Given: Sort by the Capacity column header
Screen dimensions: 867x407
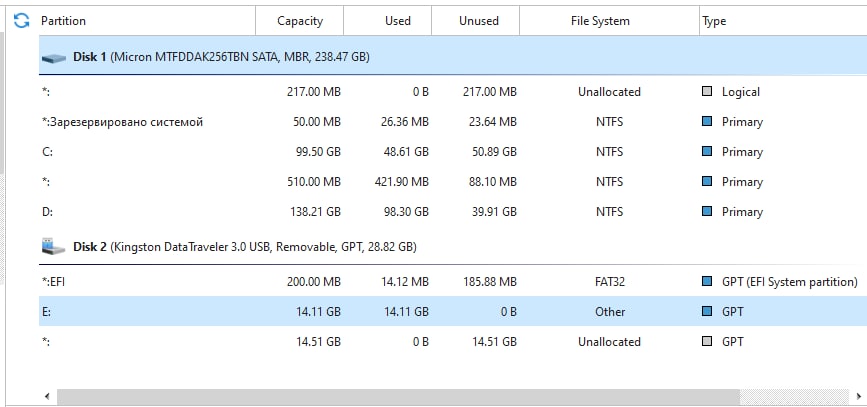Looking at the screenshot, I should 300,21.
